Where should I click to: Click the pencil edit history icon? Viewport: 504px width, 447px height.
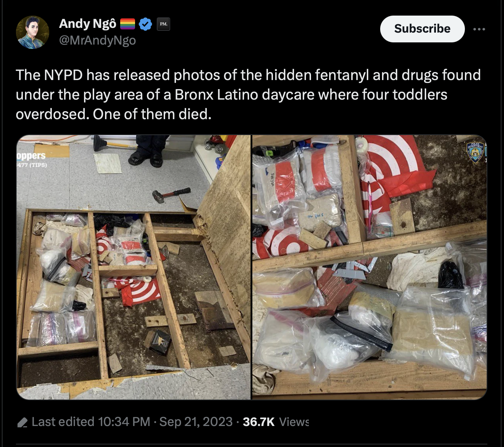22,422
